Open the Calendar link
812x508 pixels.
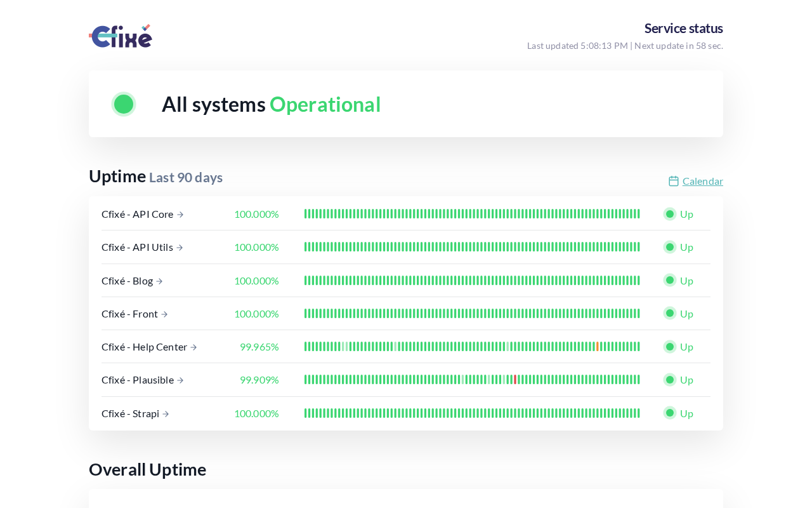tap(702, 181)
